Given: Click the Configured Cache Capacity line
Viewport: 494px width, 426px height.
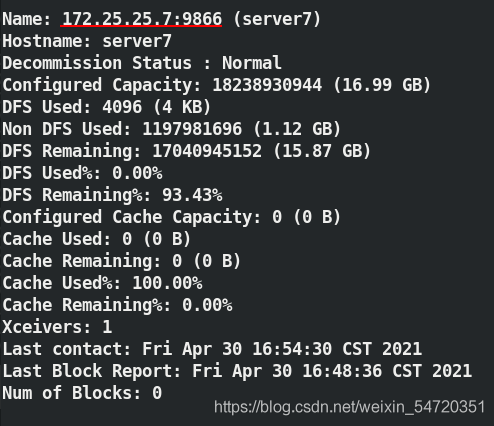Looking at the screenshot, I should point(171,217).
